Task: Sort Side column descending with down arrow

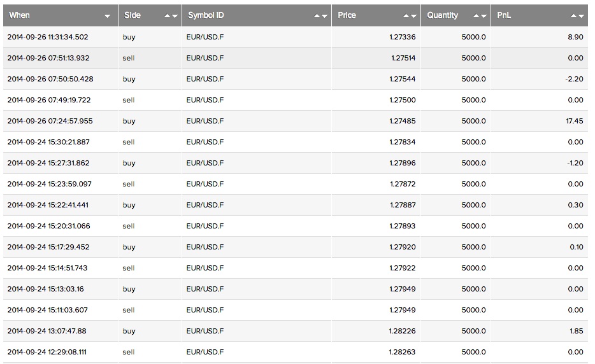Action: [x=174, y=16]
